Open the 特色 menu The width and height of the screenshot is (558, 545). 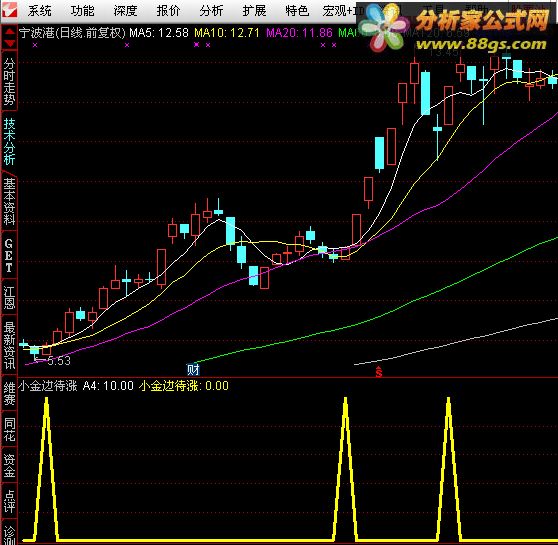point(297,11)
